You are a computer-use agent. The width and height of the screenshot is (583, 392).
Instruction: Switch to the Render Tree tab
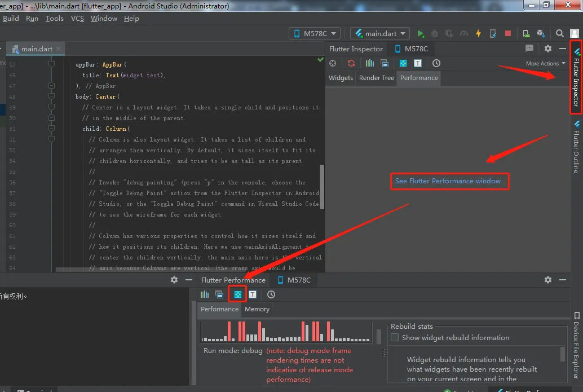click(x=376, y=78)
